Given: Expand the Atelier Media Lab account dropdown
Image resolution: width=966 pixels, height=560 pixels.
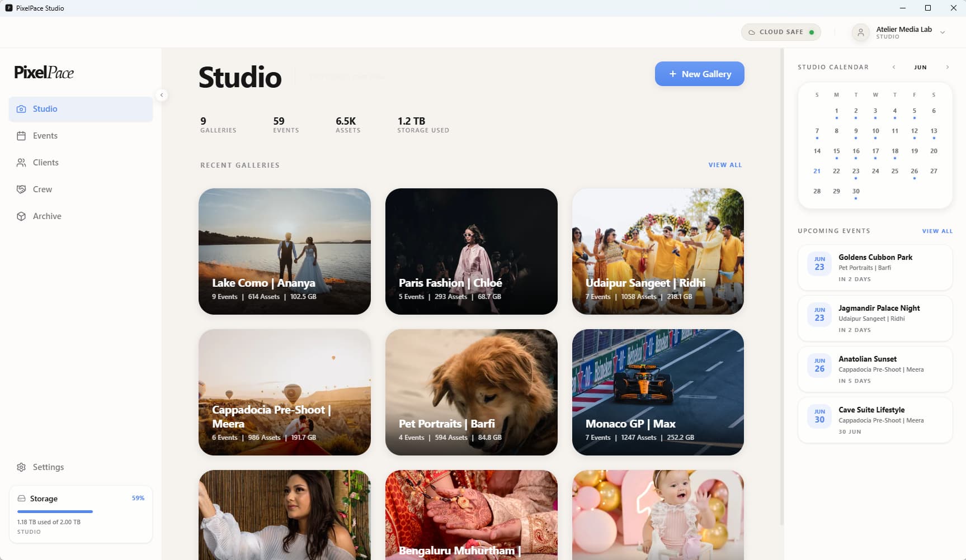Looking at the screenshot, I should pos(943,32).
